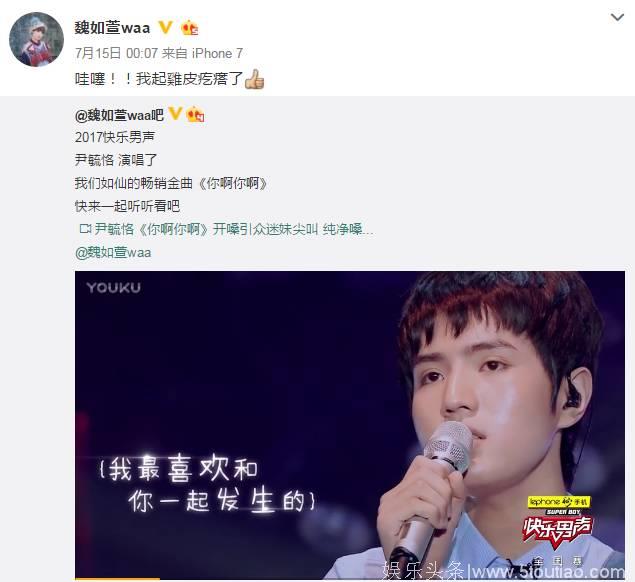The height and width of the screenshot is (582, 635).
Task: Click the thumbs-up emoji in post text
Action: coord(254,79)
